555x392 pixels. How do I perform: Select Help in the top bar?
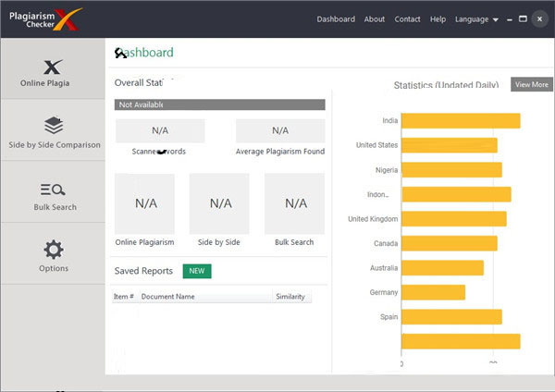[438, 19]
